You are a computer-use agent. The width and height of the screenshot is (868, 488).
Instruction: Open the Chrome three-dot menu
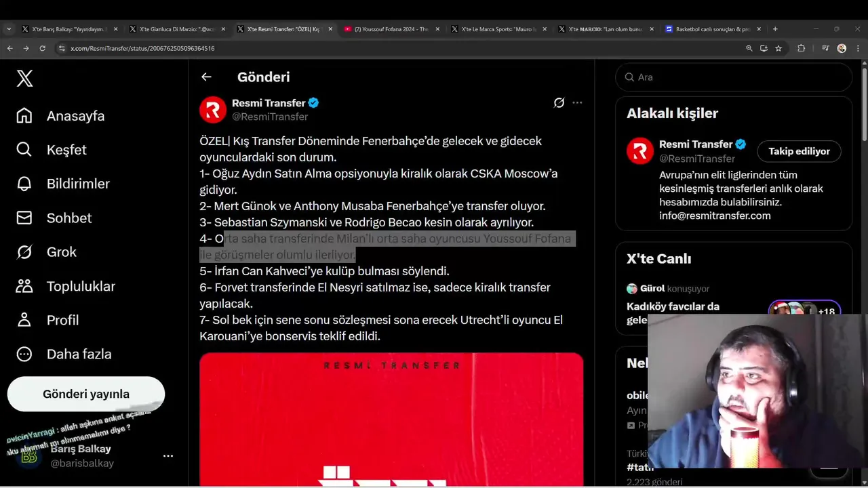point(857,48)
